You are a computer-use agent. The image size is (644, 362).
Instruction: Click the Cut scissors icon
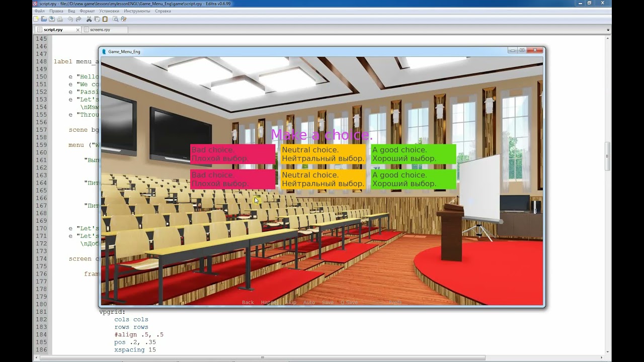(89, 19)
